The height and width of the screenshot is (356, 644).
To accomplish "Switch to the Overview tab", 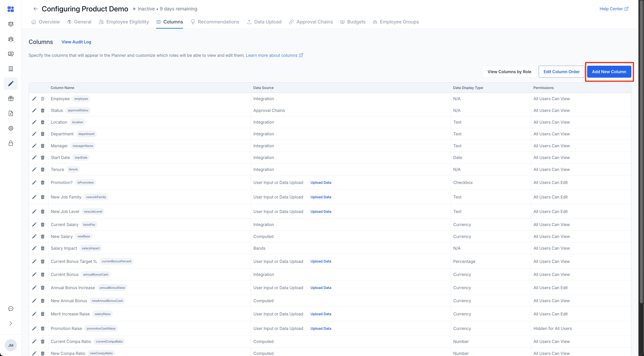I will coord(49,22).
